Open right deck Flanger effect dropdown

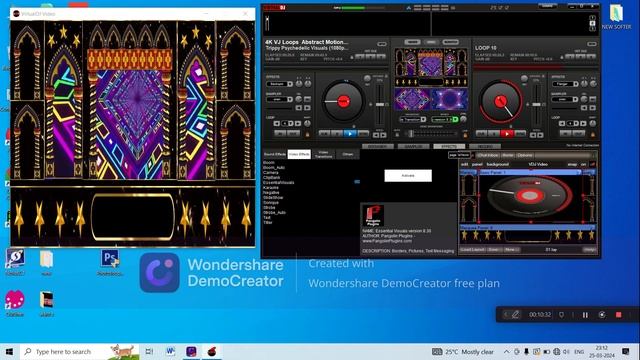(x=576, y=84)
